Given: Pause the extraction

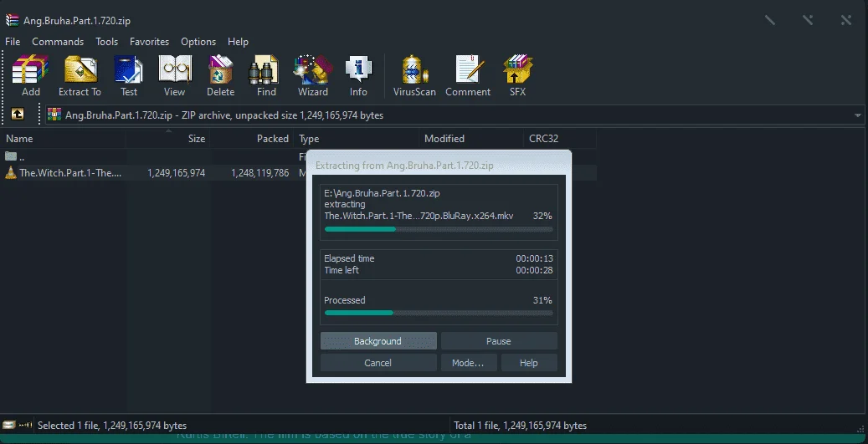Looking at the screenshot, I should (499, 341).
